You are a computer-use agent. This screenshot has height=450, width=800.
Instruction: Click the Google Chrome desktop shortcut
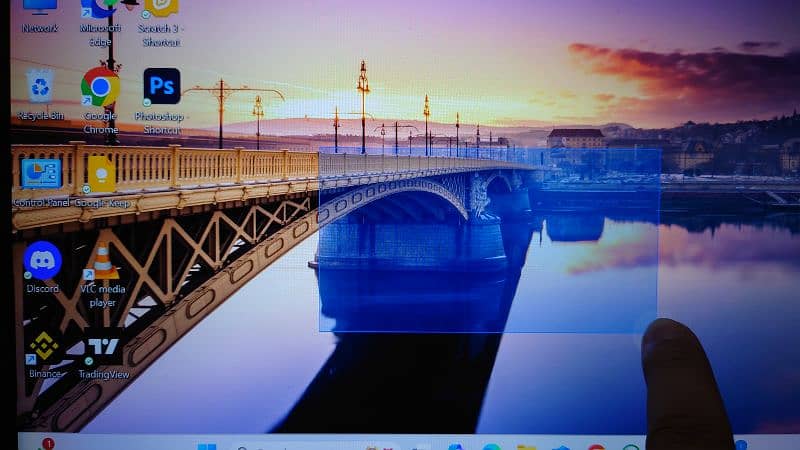[x=100, y=88]
